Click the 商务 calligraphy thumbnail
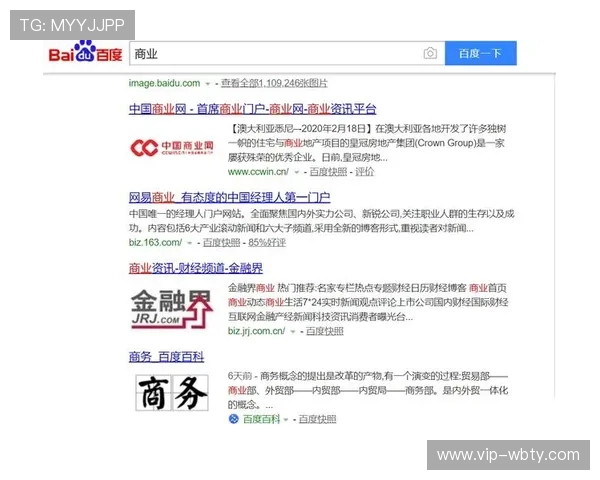The height and width of the screenshot is (480, 600). pyautogui.click(x=172, y=393)
